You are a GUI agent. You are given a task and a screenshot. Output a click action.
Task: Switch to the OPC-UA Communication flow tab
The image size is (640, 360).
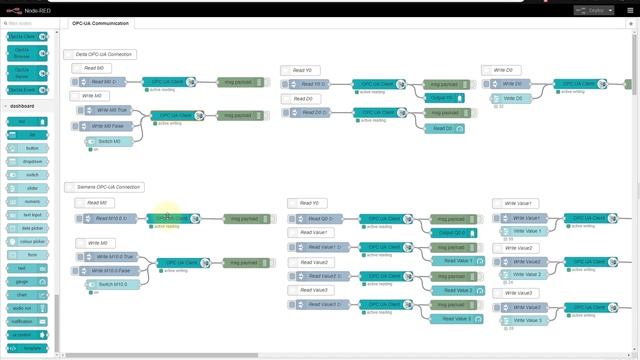100,23
